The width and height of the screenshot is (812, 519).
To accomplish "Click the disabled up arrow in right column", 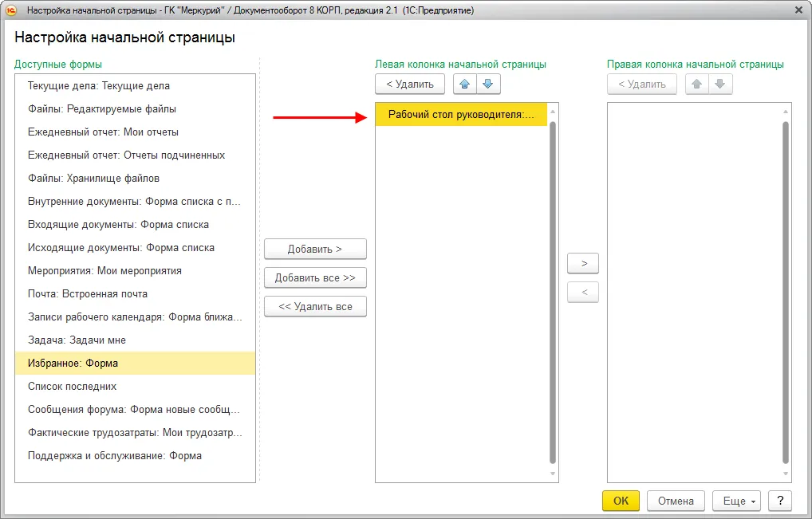I will pos(697,84).
